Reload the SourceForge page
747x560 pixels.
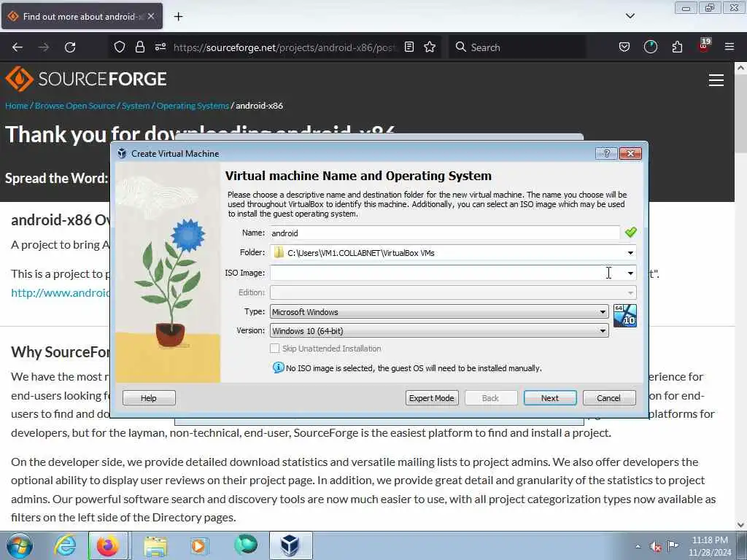70,47
